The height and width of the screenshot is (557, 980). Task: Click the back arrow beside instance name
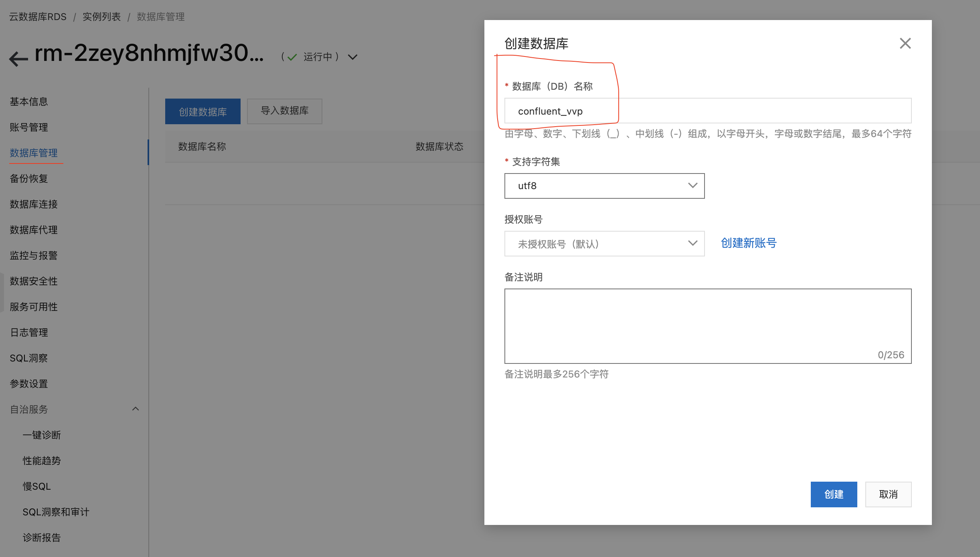tap(18, 59)
